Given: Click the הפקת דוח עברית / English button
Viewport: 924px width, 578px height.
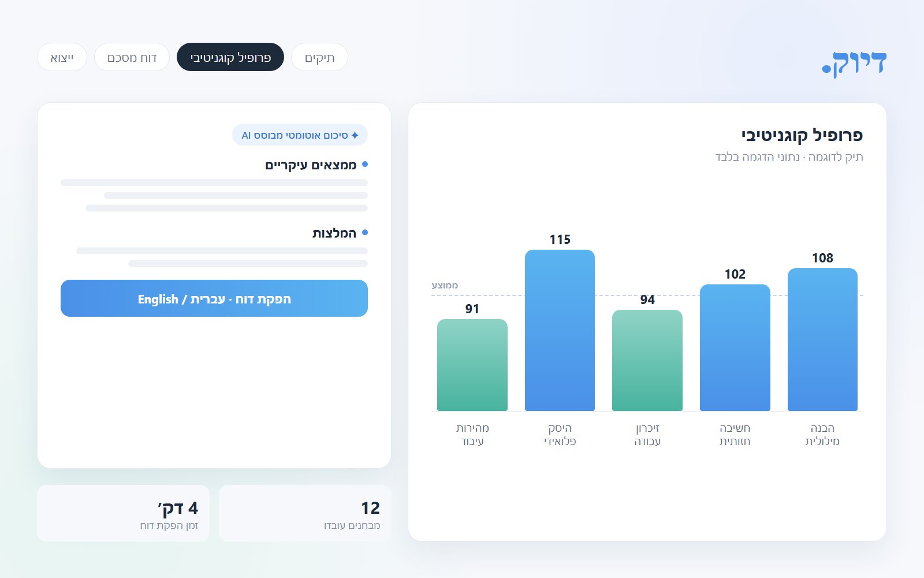Looking at the screenshot, I should coord(214,298).
